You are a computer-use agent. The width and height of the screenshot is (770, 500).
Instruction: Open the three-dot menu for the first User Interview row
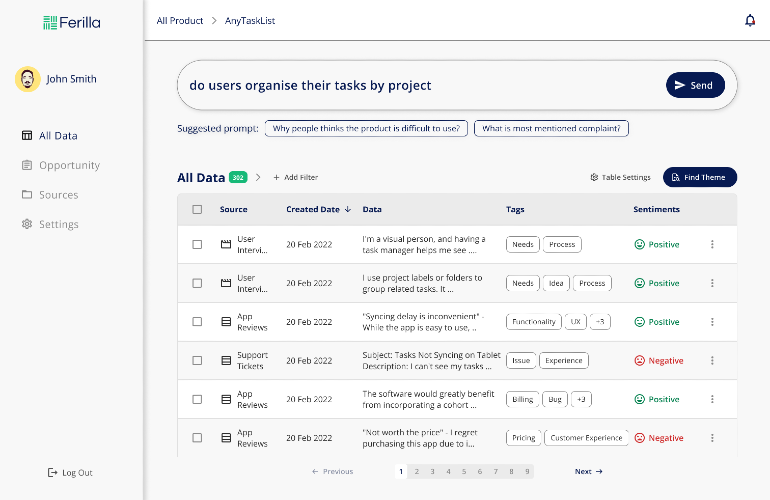pyautogui.click(x=712, y=244)
